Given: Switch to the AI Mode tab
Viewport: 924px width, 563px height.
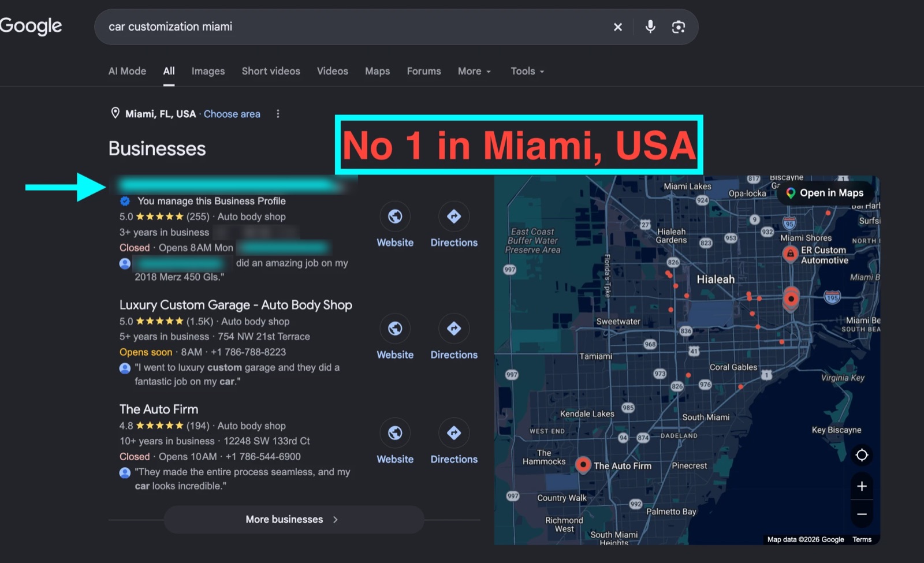Looking at the screenshot, I should [x=127, y=71].
